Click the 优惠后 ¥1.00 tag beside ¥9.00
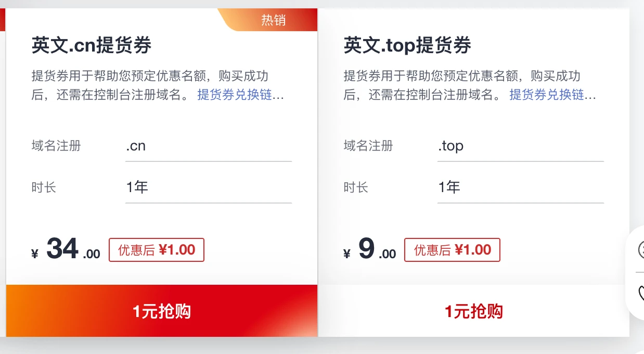This screenshot has width=644, height=354. pos(452,250)
